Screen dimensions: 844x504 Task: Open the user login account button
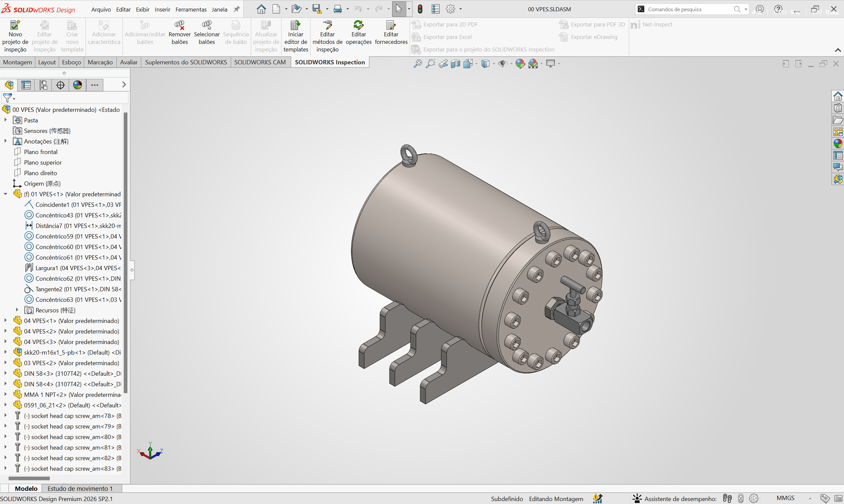coord(760,9)
